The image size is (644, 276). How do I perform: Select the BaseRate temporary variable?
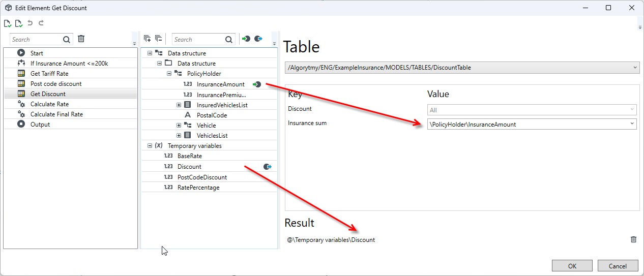[190, 156]
